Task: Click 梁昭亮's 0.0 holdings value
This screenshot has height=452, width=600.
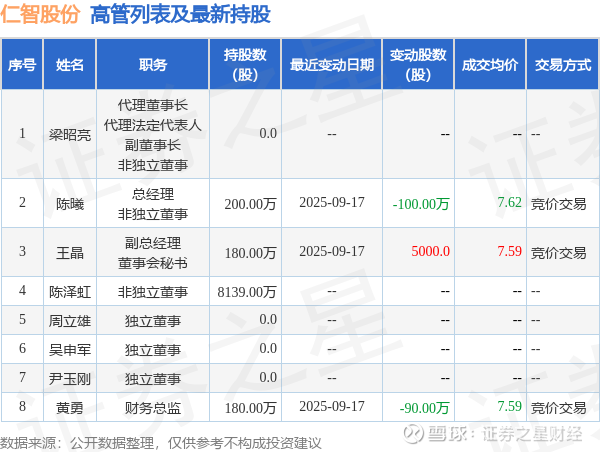Action: 268,133
